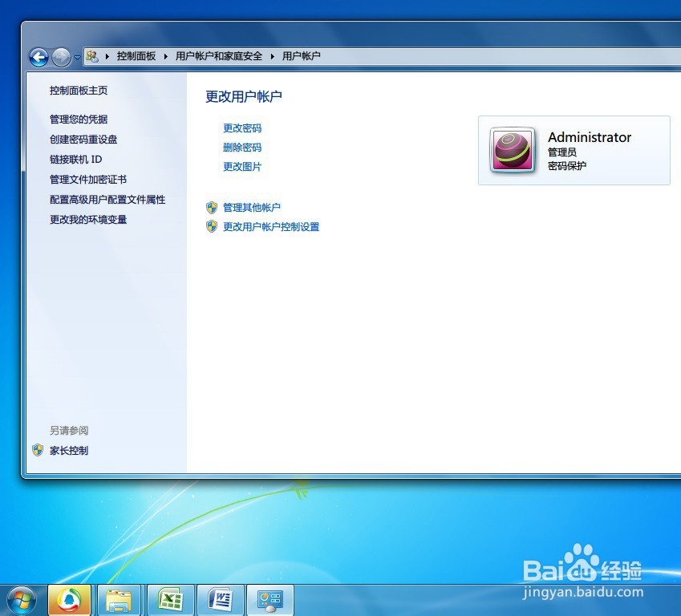Go back with the blue Back arrow
The image size is (681, 616).
click(x=39, y=57)
